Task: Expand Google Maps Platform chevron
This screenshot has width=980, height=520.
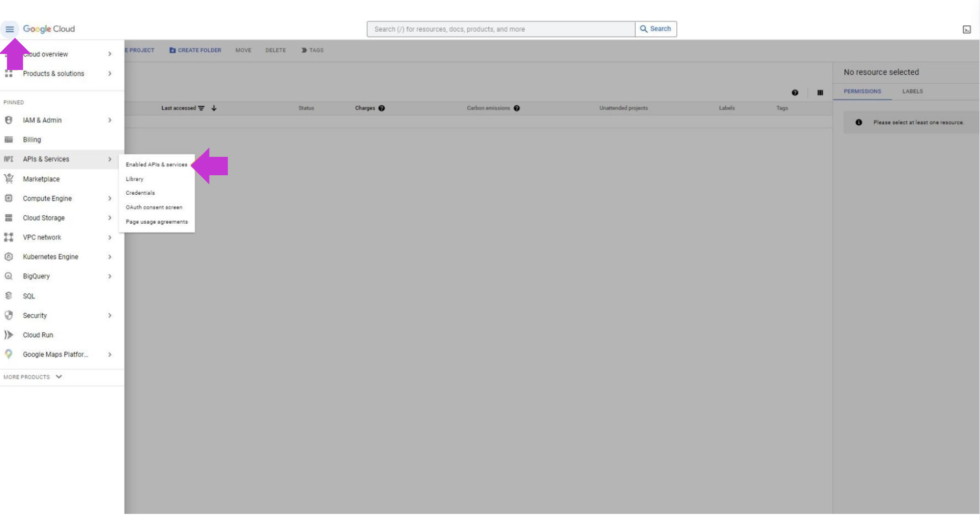Action: 109,355
